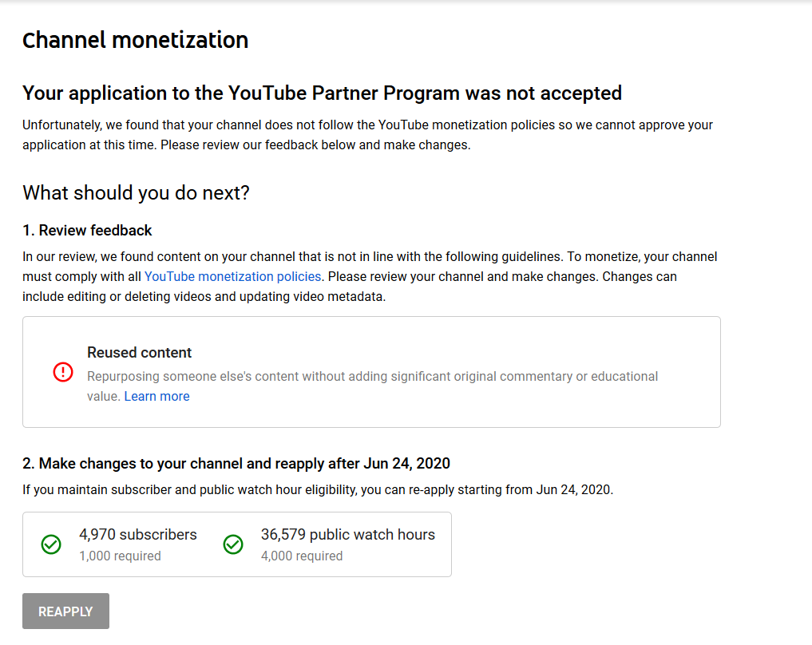The height and width of the screenshot is (645, 812).
Task: Click the re-apply eligibility date sentence
Action: pyautogui.click(x=318, y=489)
